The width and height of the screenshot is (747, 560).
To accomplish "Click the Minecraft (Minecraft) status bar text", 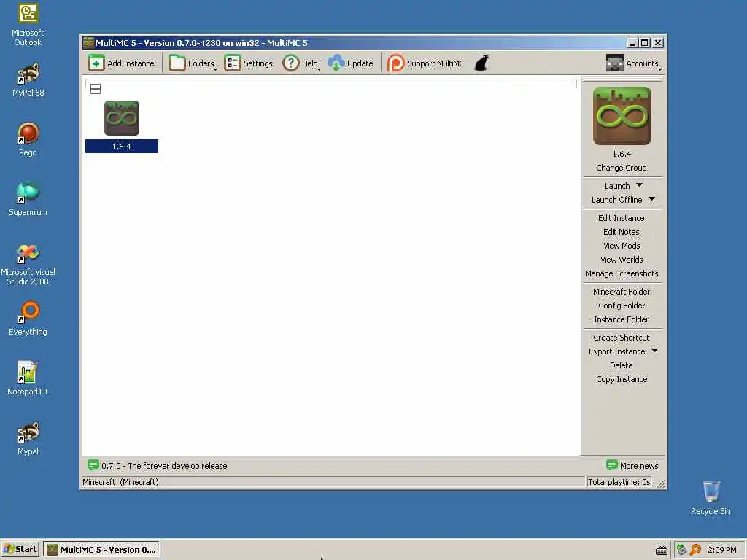I will (120, 482).
